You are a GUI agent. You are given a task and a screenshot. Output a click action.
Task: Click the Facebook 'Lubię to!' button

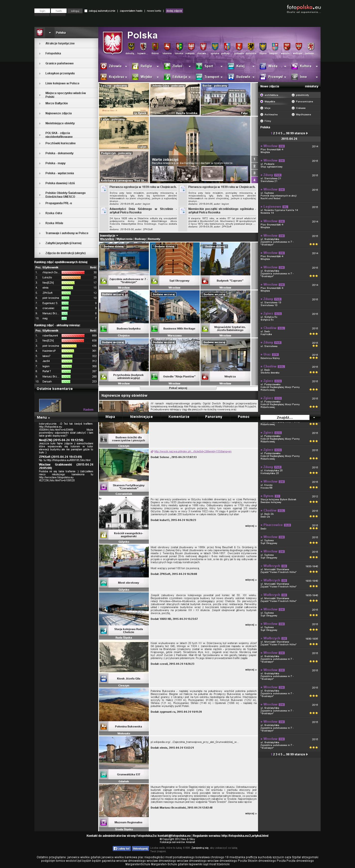coord(121,849)
